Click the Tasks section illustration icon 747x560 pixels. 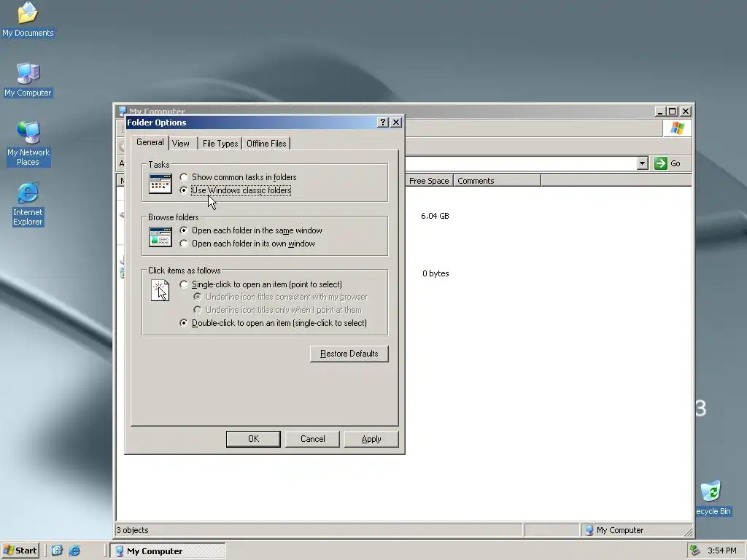pos(160,183)
